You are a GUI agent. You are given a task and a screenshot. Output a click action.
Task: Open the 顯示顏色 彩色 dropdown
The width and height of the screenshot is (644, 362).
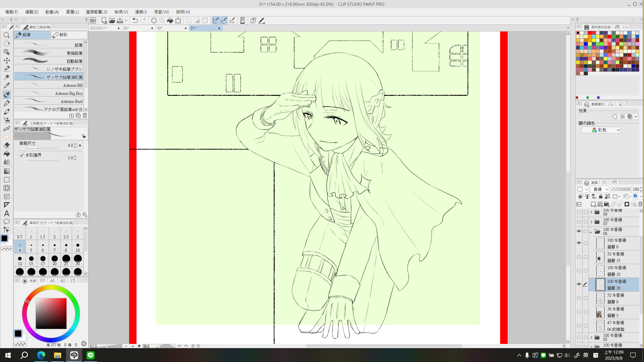pos(601,130)
